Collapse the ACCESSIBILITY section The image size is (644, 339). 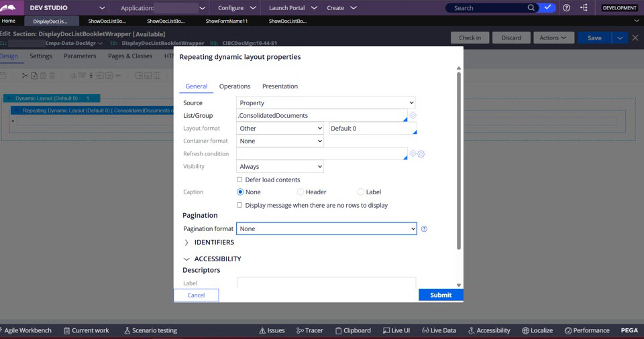tap(186, 259)
